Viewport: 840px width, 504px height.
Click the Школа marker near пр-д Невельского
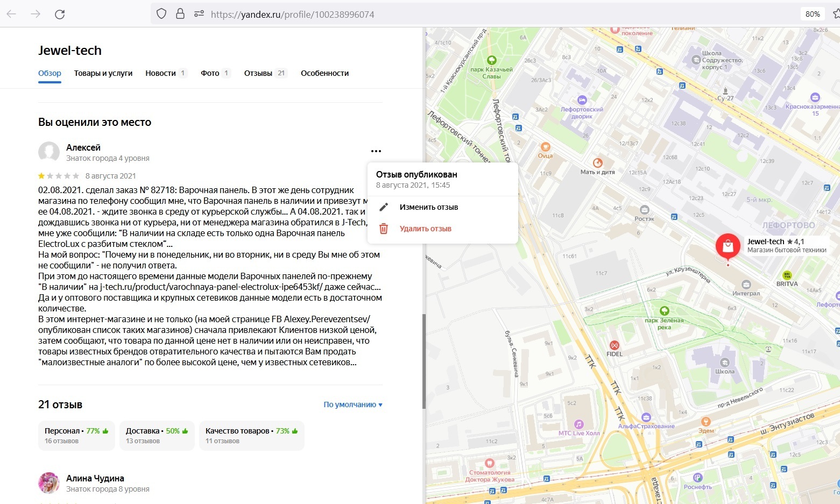coord(725,363)
